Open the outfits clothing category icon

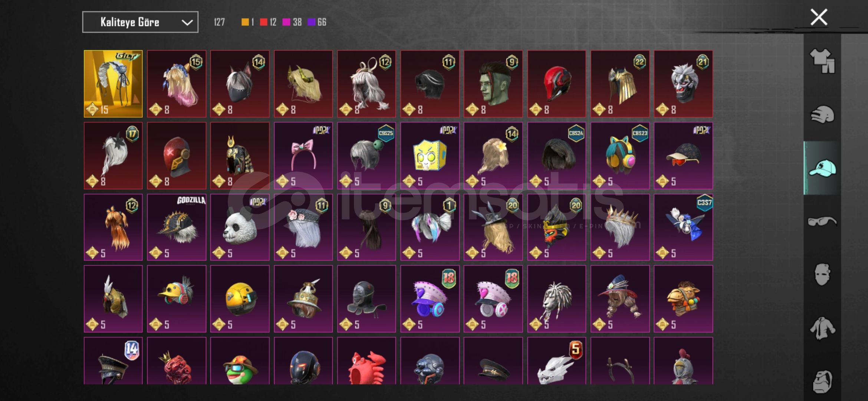822,61
